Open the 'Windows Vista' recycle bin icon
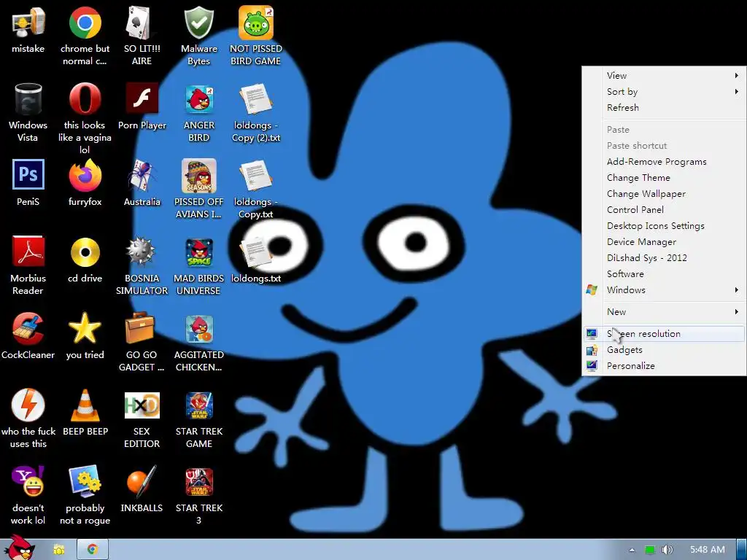The image size is (747, 560). (28, 99)
